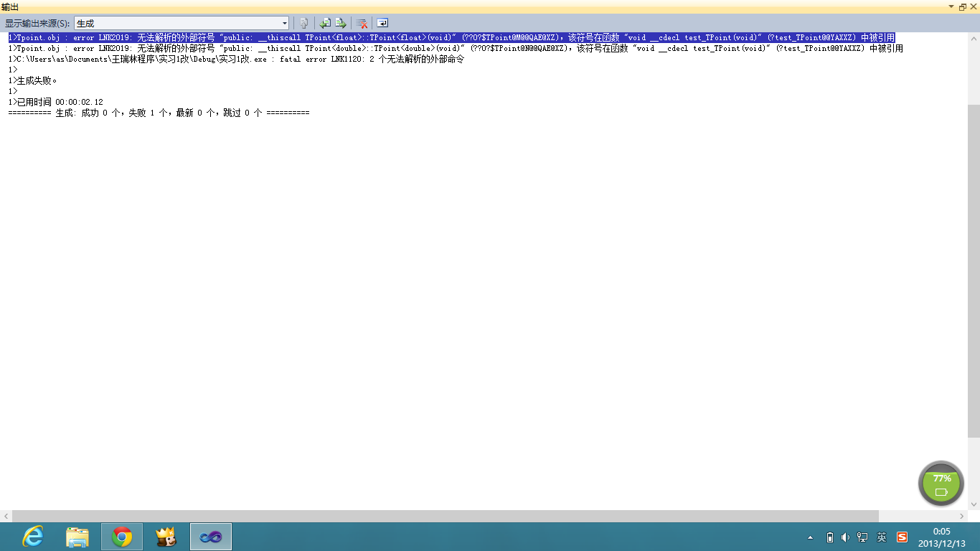Click the horizontal scrollbar left arrow
Screen dimensions: 980x551
6,516
